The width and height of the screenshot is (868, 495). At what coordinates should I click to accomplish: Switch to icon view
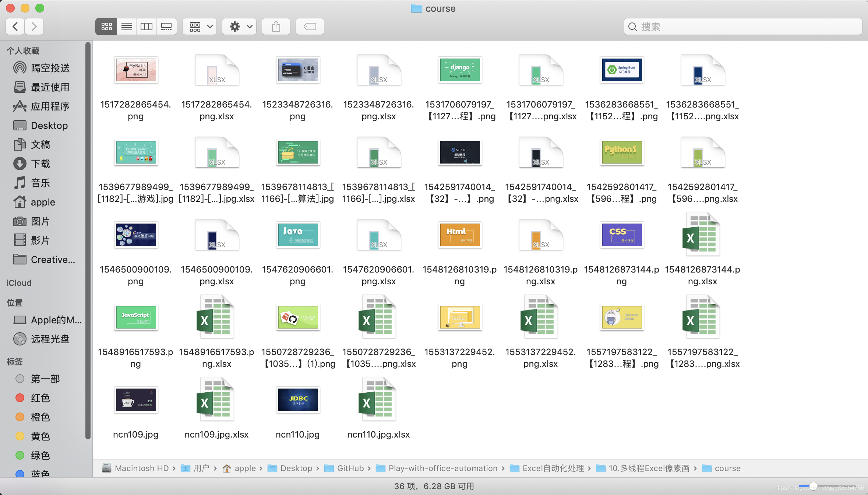point(106,27)
